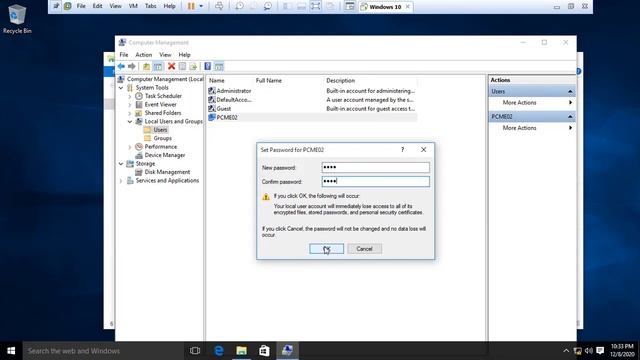Click OK in Set Password dialog

[327, 249]
